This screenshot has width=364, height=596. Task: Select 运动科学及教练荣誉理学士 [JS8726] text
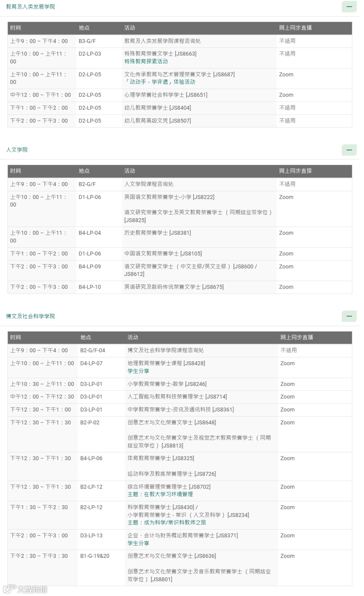(x=172, y=474)
